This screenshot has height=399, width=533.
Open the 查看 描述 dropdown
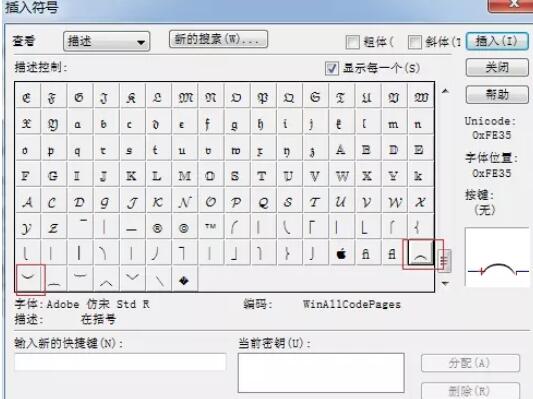(106, 41)
